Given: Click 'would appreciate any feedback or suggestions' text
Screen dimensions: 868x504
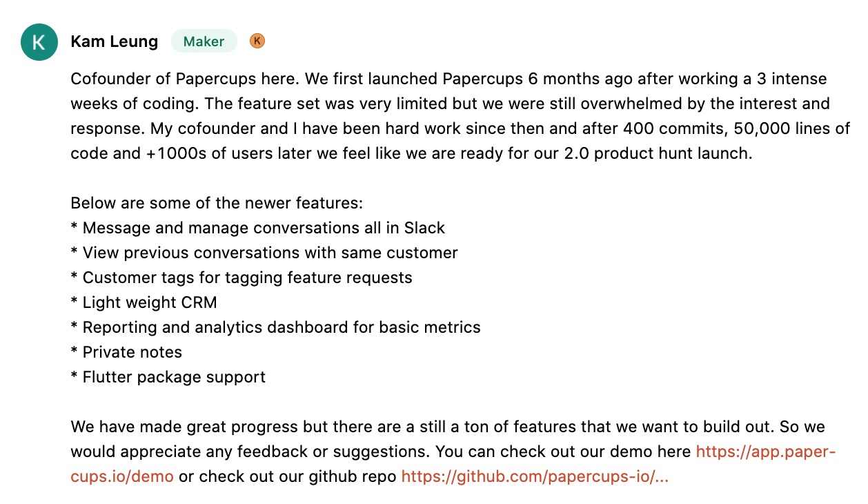Looking at the screenshot, I should coord(250,452).
